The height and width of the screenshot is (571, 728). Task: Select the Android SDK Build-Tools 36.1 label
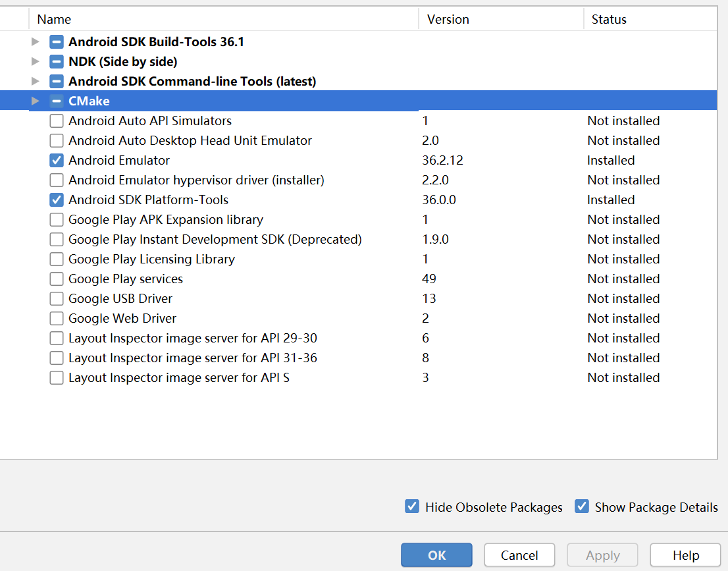pyautogui.click(x=156, y=41)
